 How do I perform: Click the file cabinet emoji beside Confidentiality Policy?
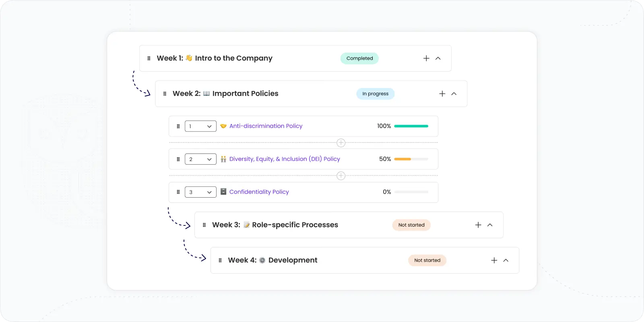(x=223, y=192)
